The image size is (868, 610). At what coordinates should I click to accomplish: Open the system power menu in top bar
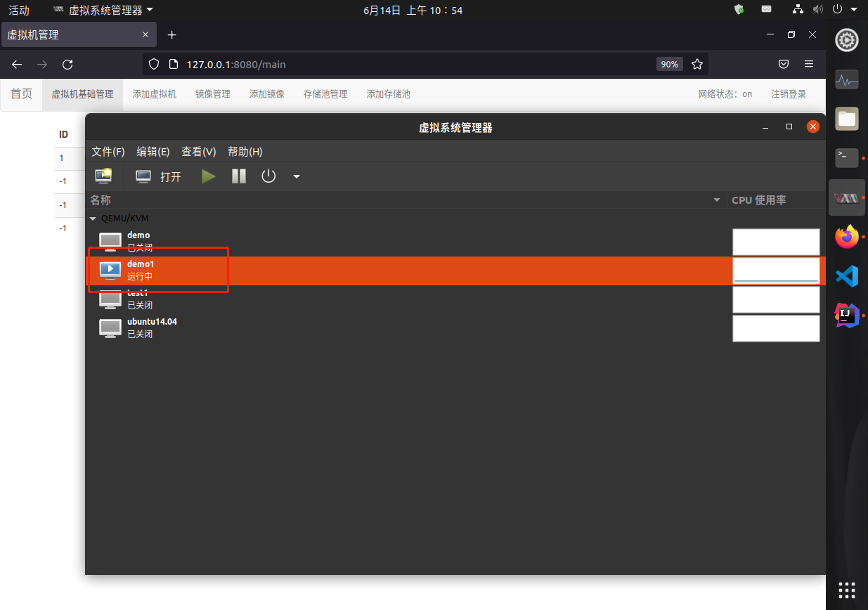click(x=846, y=10)
